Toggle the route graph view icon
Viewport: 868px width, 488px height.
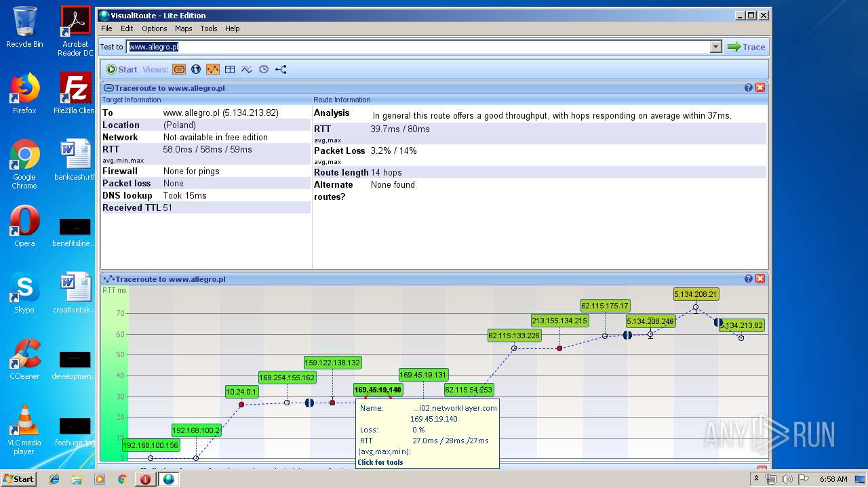[213, 69]
